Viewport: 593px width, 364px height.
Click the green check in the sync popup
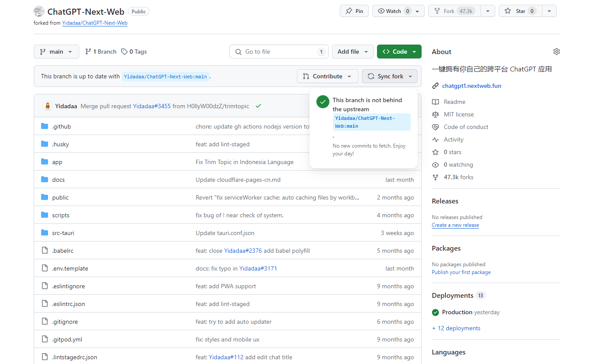(322, 102)
